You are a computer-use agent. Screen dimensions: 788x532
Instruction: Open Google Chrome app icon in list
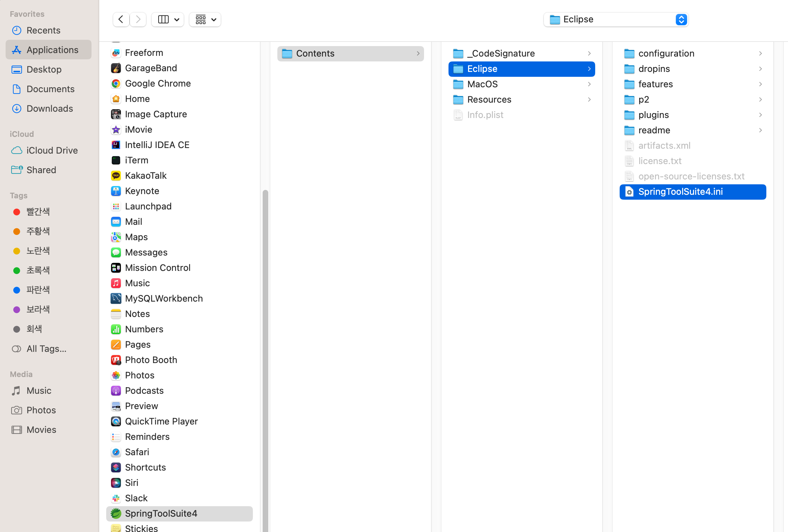tap(116, 83)
